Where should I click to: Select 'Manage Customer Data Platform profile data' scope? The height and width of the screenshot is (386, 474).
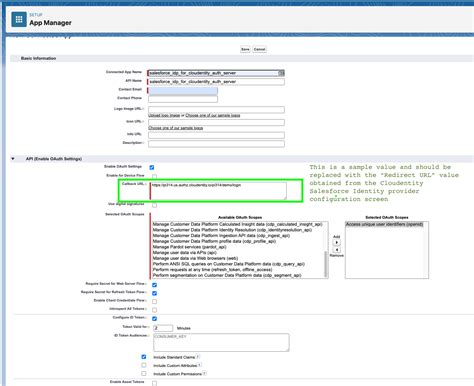(x=214, y=241)
